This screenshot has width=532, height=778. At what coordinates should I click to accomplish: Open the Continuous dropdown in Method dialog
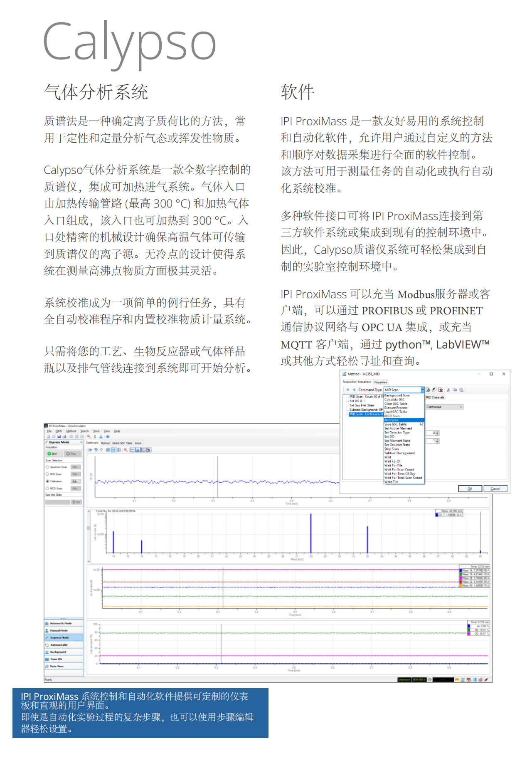(x=444, y=407)
